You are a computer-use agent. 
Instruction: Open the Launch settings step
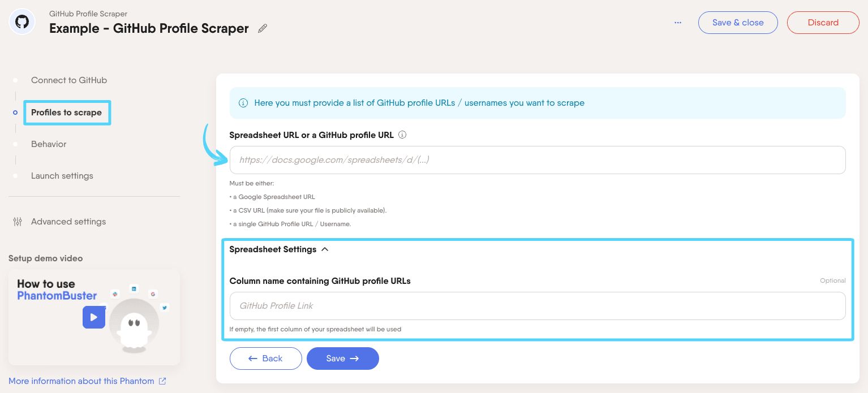(62, 176)
